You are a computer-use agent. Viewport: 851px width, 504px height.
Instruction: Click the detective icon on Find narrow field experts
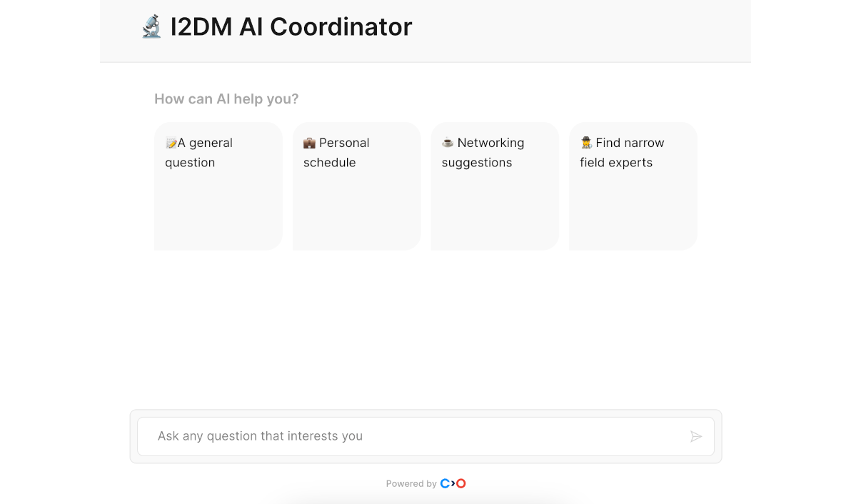point(585,142)
